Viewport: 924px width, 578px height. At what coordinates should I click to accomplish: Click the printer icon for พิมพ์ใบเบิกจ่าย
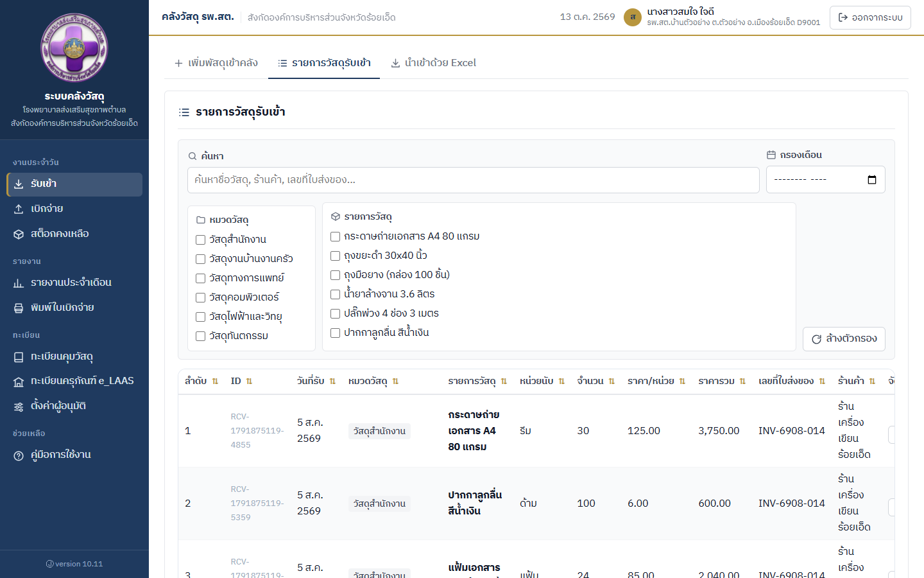[x=19, y=308]
